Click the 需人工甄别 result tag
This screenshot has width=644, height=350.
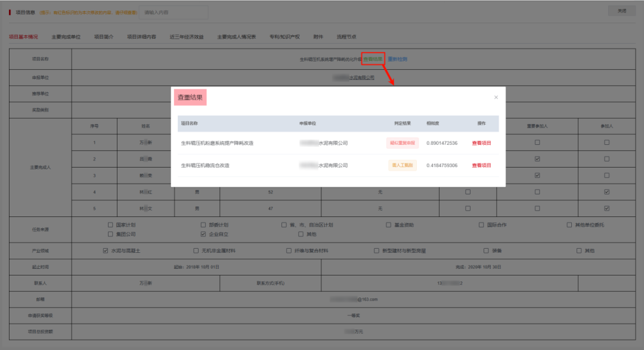pyautogui.click(x=403, y=165)
